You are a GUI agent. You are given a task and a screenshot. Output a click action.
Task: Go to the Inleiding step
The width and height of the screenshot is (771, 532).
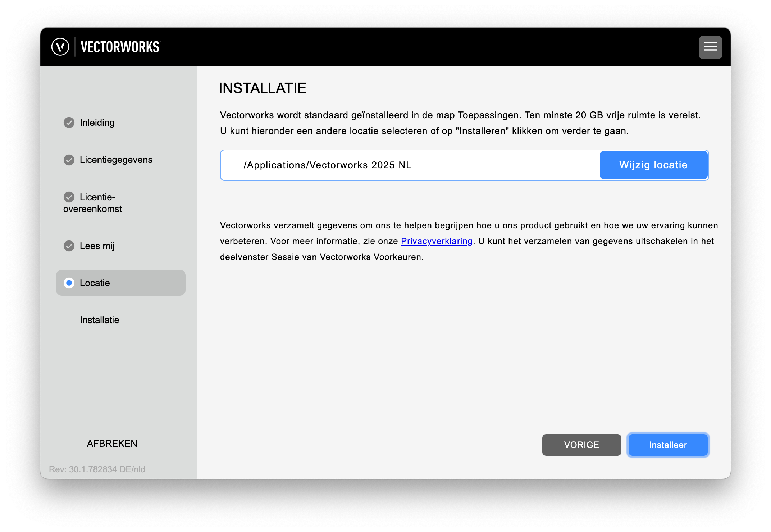point(97,123)
